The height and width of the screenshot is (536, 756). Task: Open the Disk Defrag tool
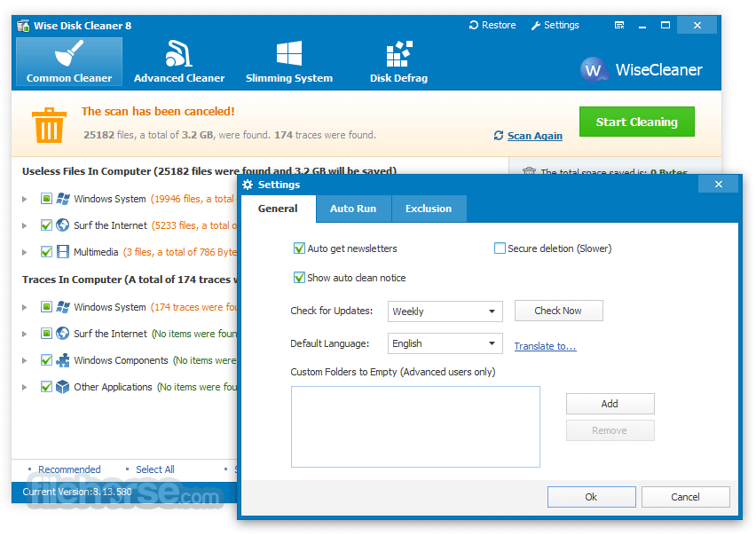pyautogui.click(x=398, y=62)
